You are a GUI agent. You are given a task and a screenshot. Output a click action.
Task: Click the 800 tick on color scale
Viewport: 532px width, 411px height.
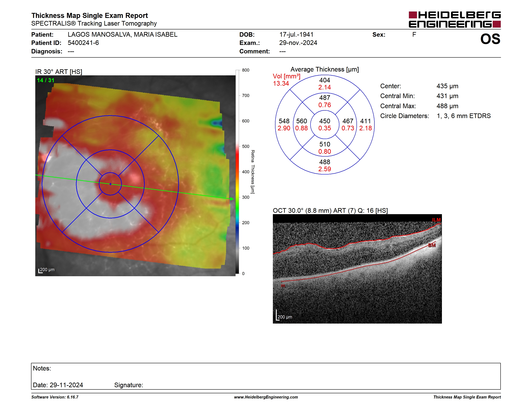pyautogui.click(x=245, y=70)
